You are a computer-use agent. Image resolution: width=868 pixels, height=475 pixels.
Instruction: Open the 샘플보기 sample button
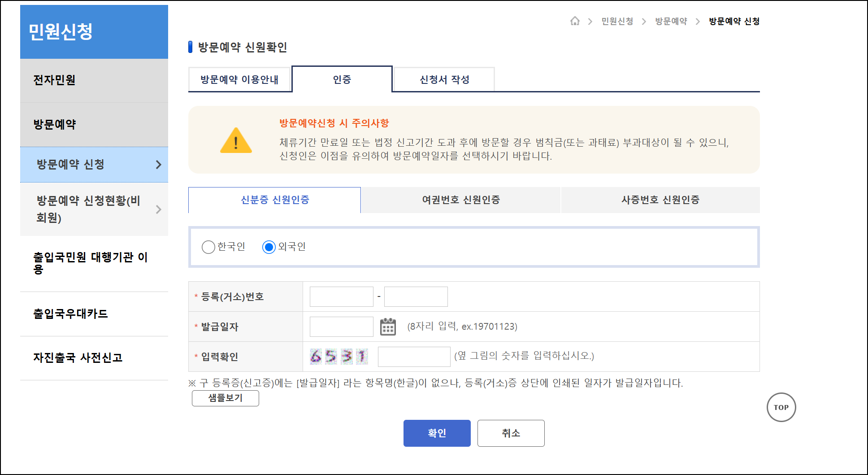tap(226, 398)
